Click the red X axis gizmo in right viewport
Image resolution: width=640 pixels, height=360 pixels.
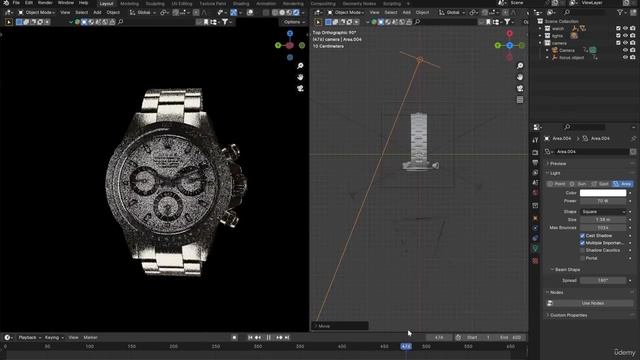[x=509, y=33]
